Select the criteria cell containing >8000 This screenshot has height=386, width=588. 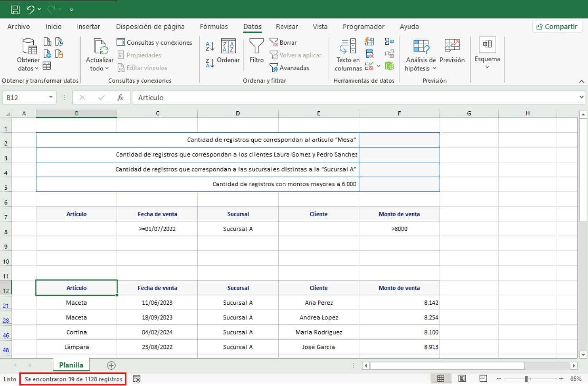(399, 229)
